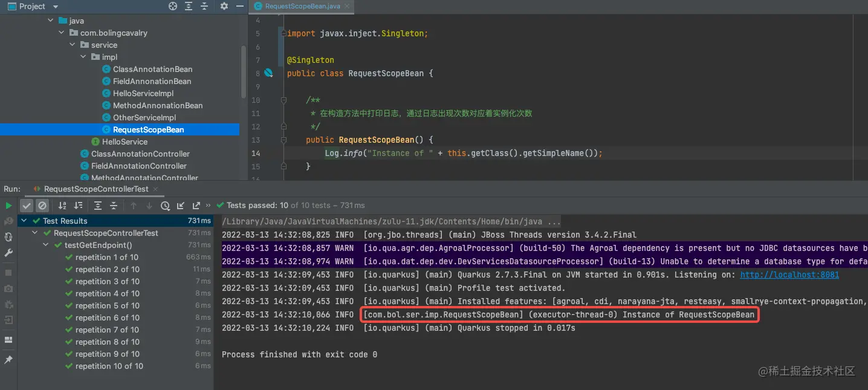
Task: Toggle auto-test rerun icon
Action: [x=8, y=236]
